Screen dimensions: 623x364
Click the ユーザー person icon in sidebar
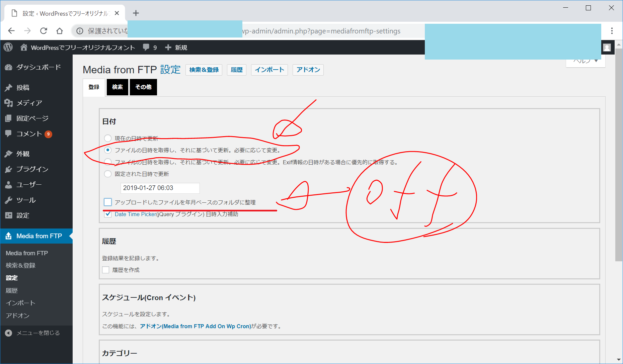pos(9,185)
